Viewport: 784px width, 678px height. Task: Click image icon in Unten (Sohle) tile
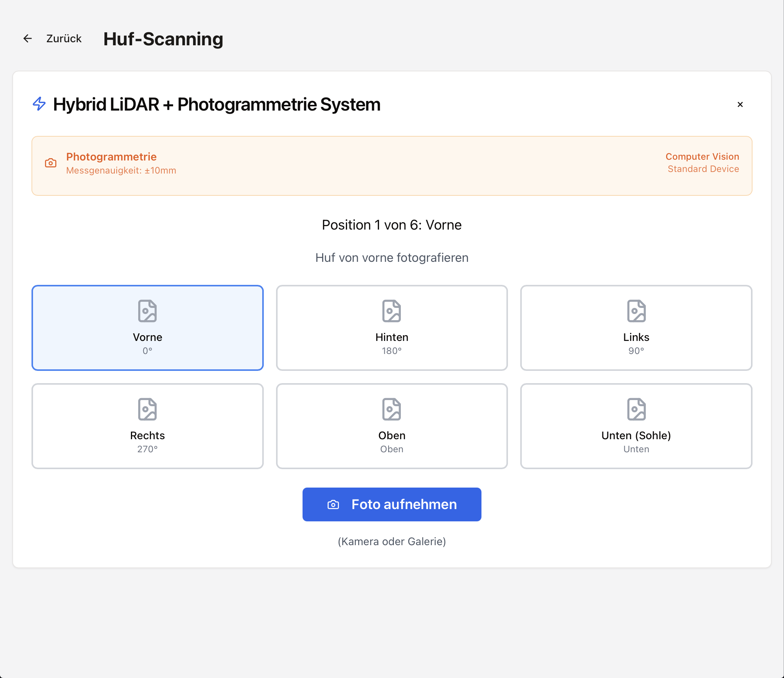pyautogui.click(x=636, y=409)
